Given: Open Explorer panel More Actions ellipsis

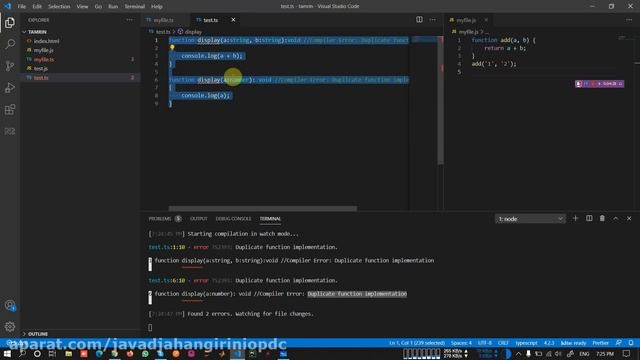Looking at the screenshot, I should (130, 20).
